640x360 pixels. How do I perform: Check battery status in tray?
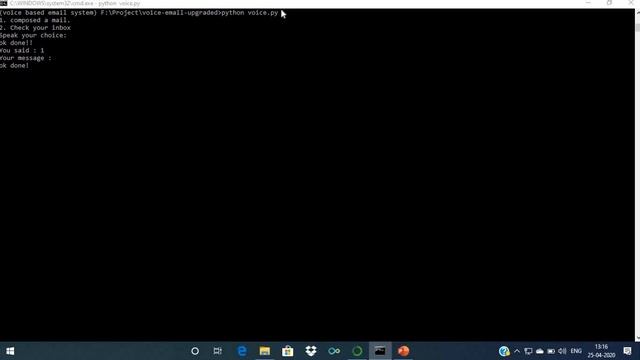(x=551, y=351)
